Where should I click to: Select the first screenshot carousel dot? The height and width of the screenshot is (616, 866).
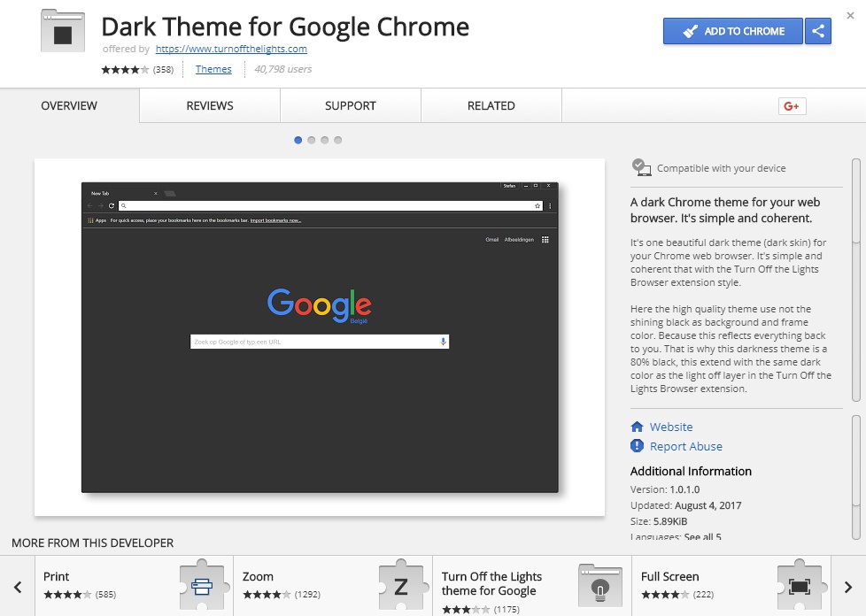pos(298,140)
